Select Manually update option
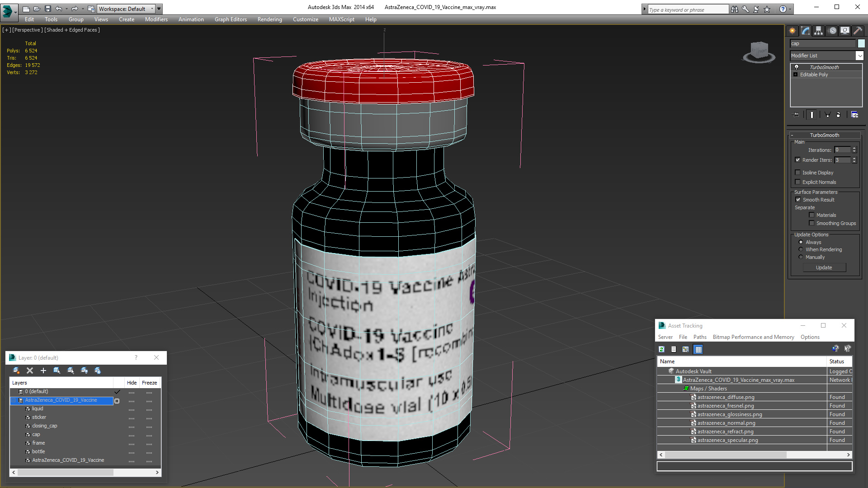868x488 pixels. point(801,257)
